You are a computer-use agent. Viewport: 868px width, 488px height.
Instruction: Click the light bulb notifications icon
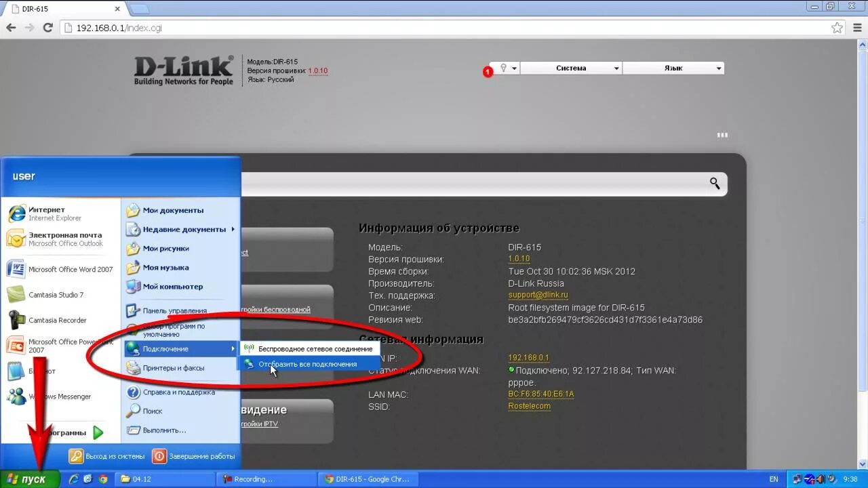504,68
